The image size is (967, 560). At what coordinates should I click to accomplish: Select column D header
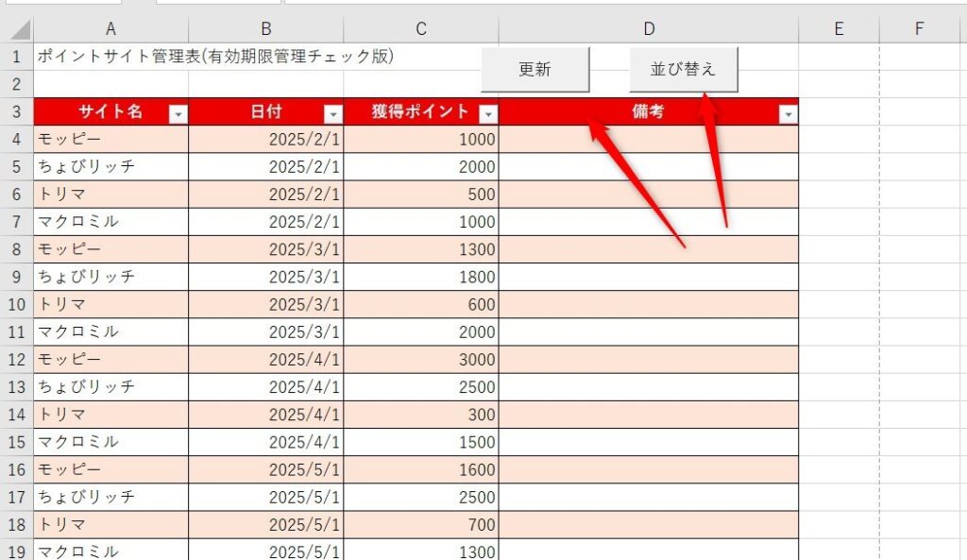pos(649,29)
